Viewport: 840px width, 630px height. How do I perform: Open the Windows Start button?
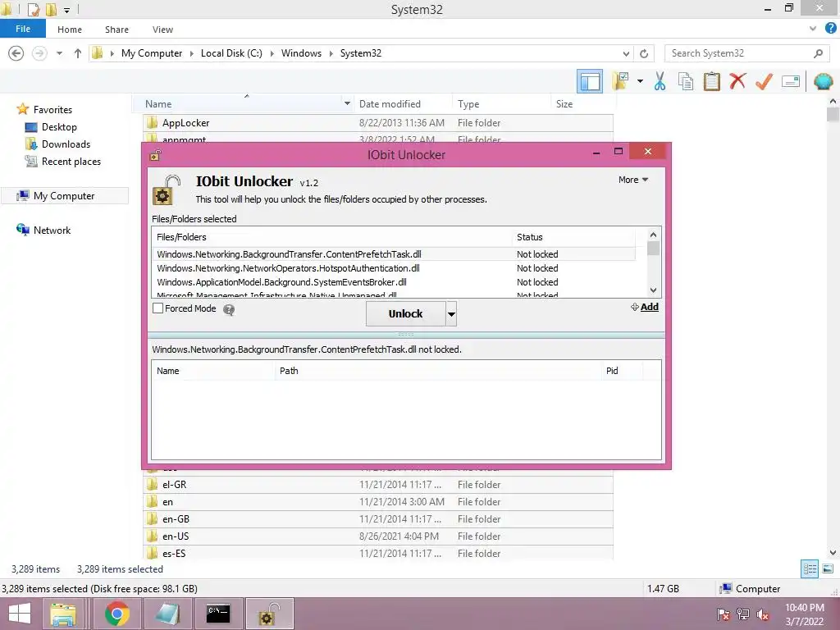click(x=20, y=614)
